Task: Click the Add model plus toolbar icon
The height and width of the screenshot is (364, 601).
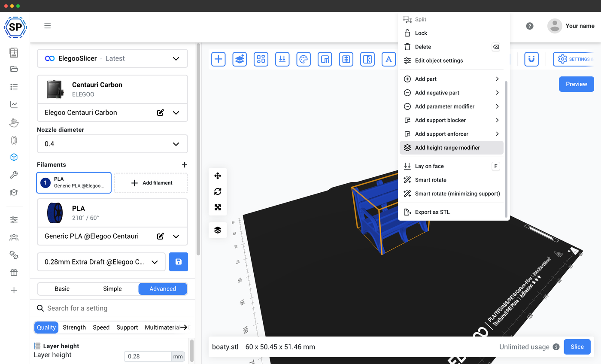Action: [x=219, y=59]
